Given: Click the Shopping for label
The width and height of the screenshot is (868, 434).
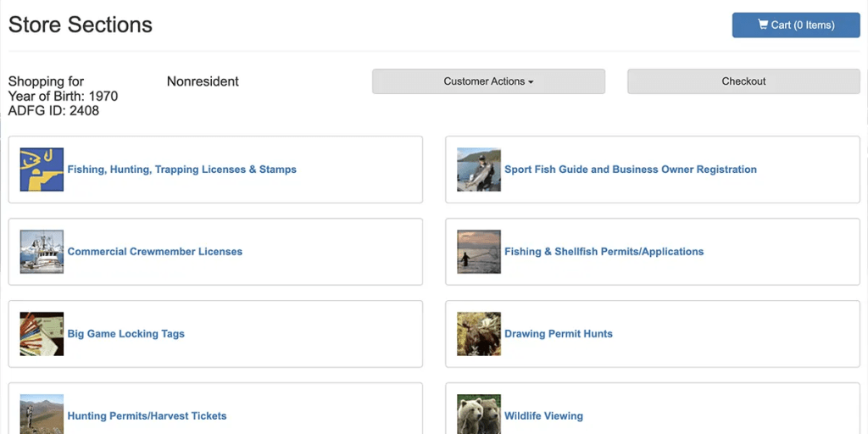Looking at the screenshot, I should point(46,81).
